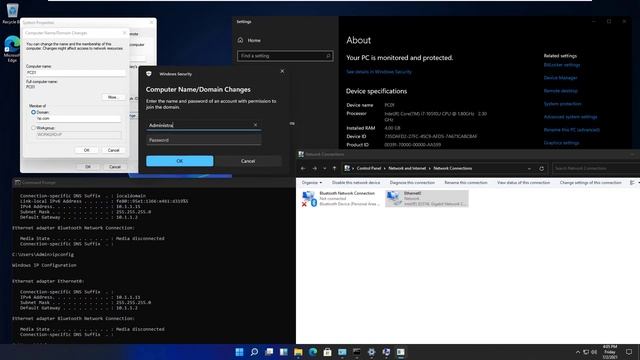Viewport: 640px width, 360px height.
Task: Open Remote desktop link
Action: 560,91
